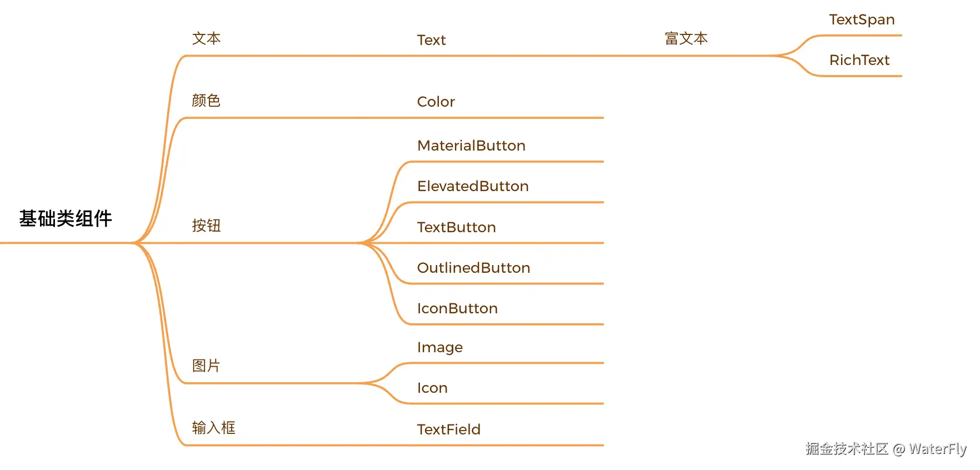Select the TextField node
980x470 pixels.
coord(448,429)
